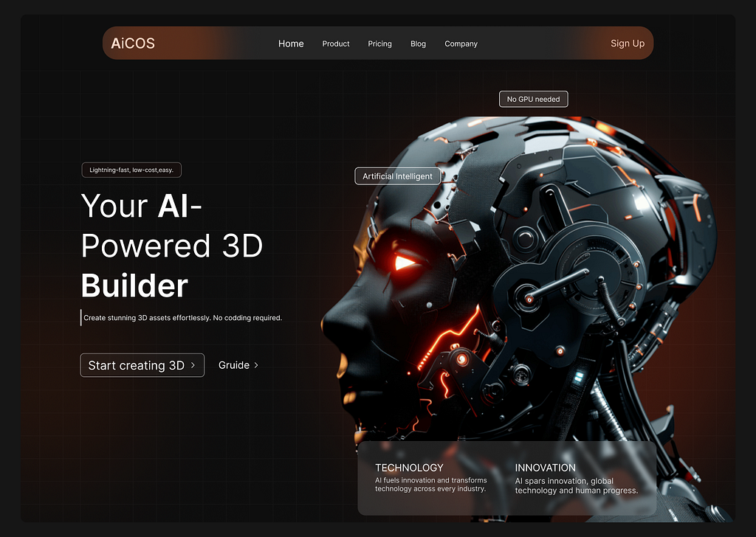Click the Sign Up button
Screen dimensions: 756x537
click(x=628, y=43)
